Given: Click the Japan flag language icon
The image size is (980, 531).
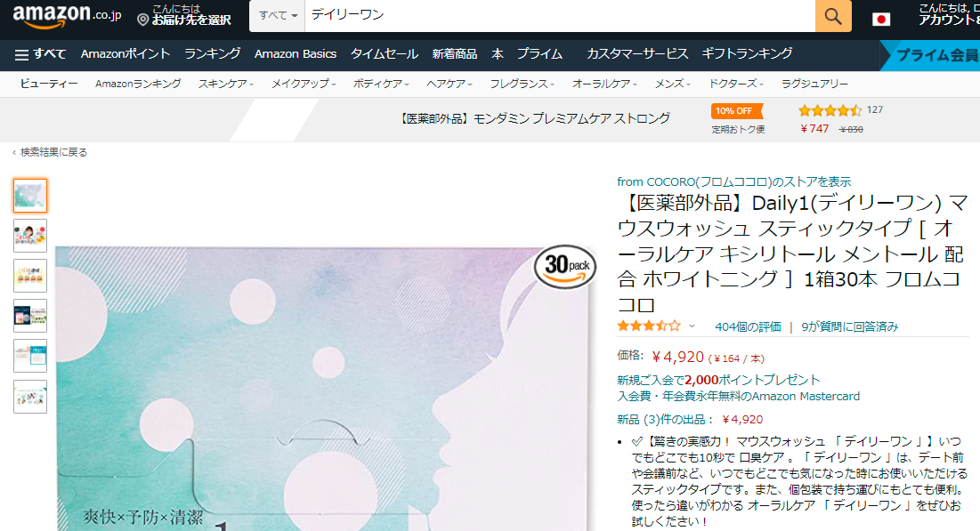Looking at the screenshot, I should (x=881, y=19).
